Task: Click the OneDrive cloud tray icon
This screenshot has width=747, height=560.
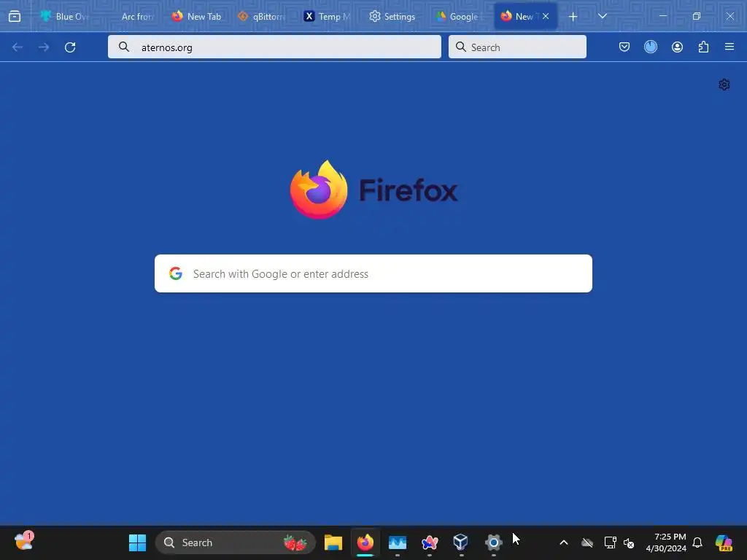Action: click(587, 542)
